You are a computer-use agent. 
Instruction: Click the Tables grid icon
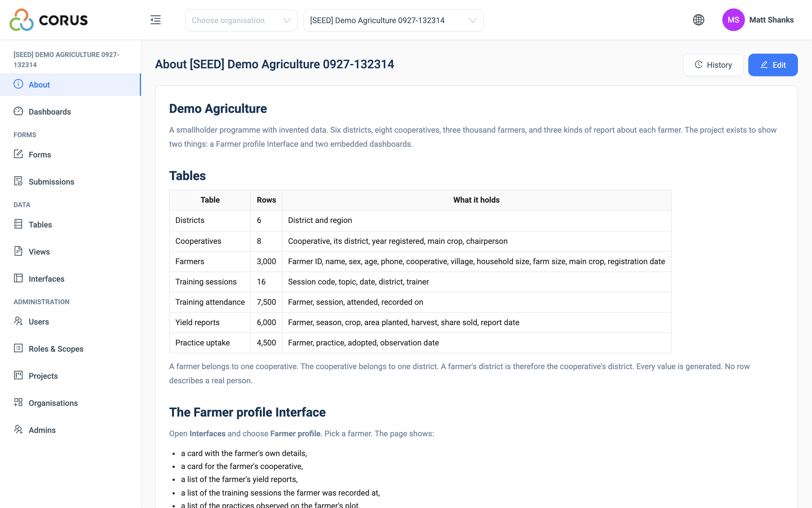tap(18, 224)
